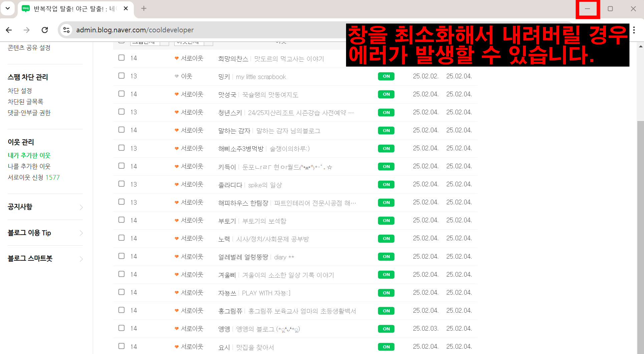Screen dimensions: 644x354
Task: Open the 차단 설정 menu
Action: click(x=20, y=91)
